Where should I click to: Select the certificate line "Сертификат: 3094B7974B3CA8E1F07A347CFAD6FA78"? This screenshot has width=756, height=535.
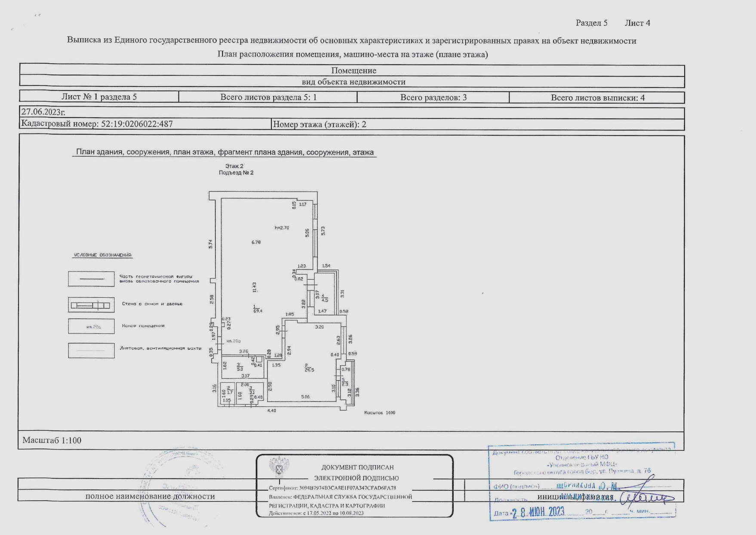(x=332, y=488)
